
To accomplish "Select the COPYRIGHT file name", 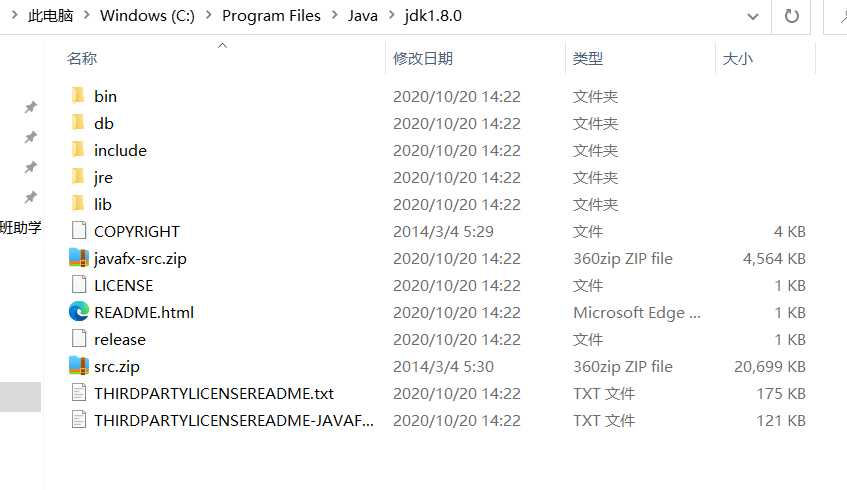I will click(x=137, y=231).
